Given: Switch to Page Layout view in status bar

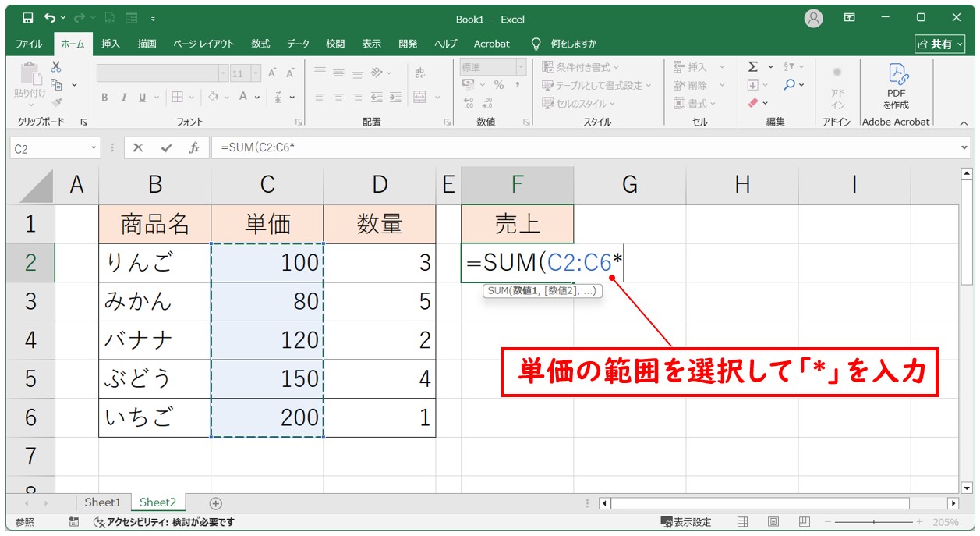Looking at the screenshot, I should tap(773, 522).
